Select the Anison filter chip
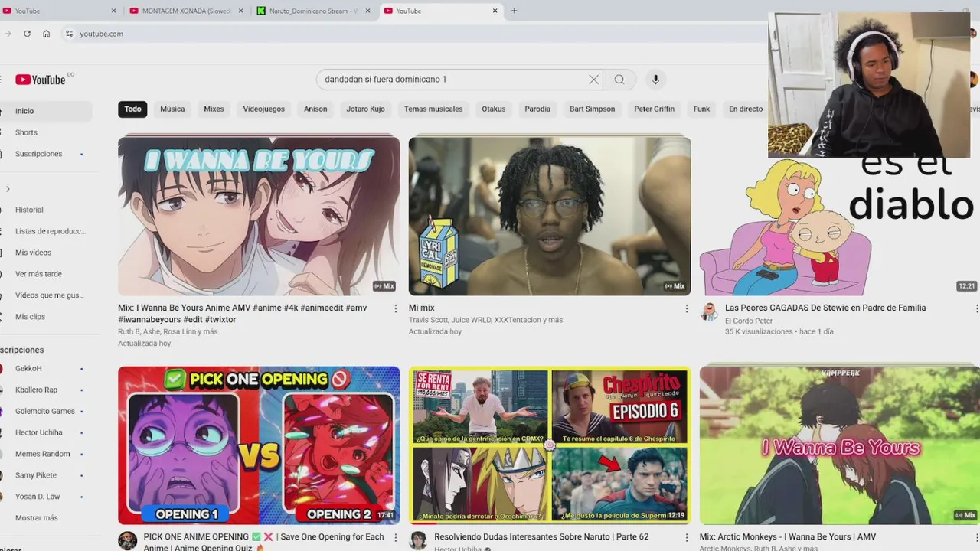The image size is (980, 551). tap(315, 109)
